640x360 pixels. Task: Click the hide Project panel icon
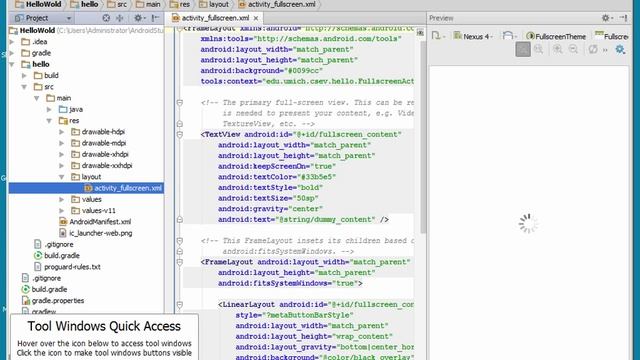click(156, 18)
